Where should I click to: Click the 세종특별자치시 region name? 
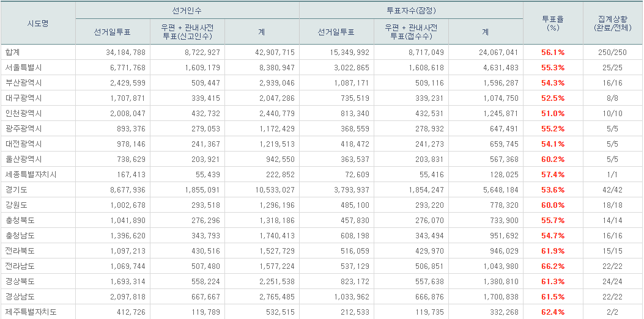(x=29, y=175)
